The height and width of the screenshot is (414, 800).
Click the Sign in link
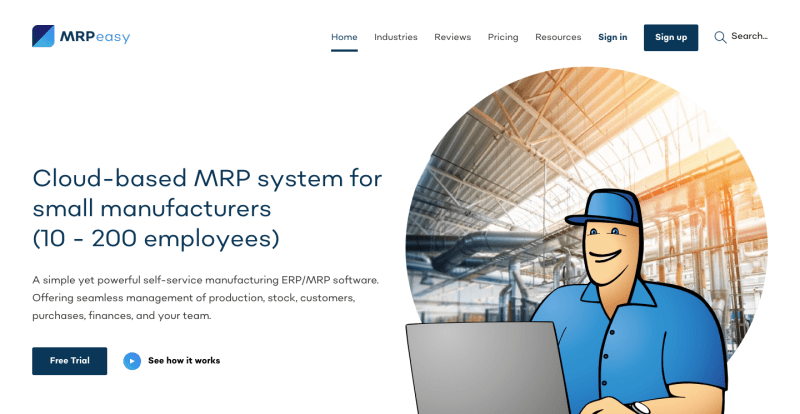click(613, 37)
